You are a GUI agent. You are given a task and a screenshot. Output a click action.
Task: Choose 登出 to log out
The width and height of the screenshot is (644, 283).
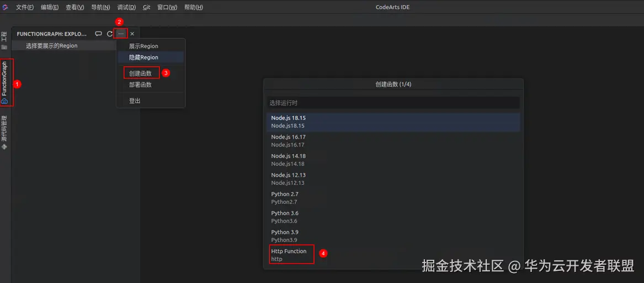coord(151,101)
